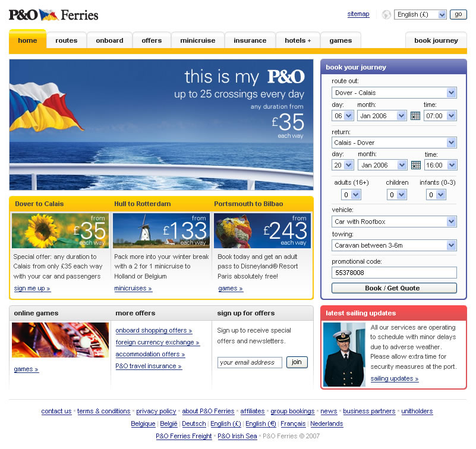The image size is (476, 449).
Task: Open the English (£) language dropdown
Action: click(x=420, y=15)
